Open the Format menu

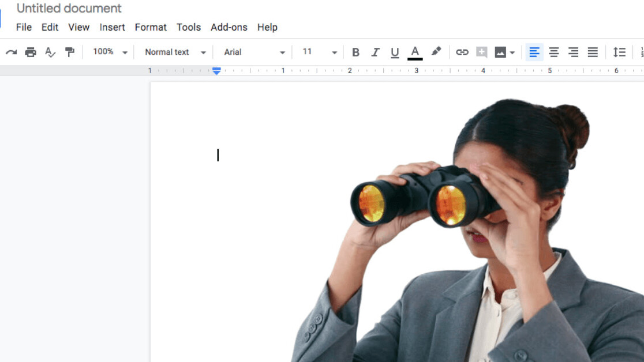point(151,27)
